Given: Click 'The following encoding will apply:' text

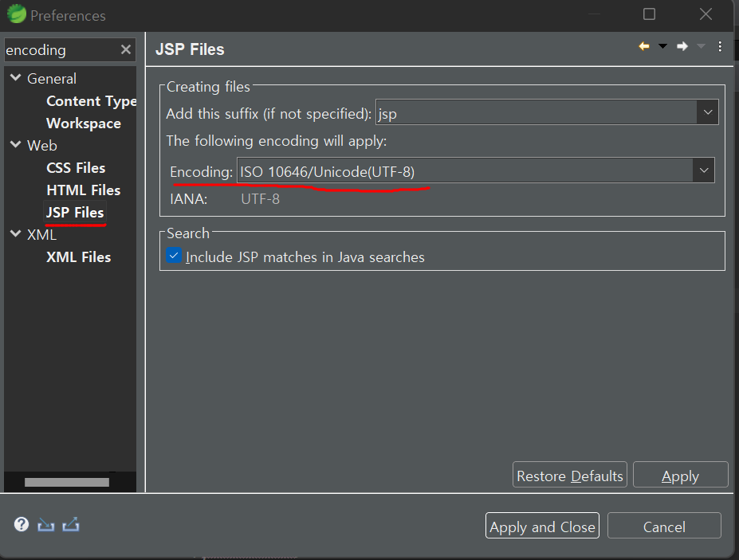Looking at the screenshot, I should click(x=276, y=141).
